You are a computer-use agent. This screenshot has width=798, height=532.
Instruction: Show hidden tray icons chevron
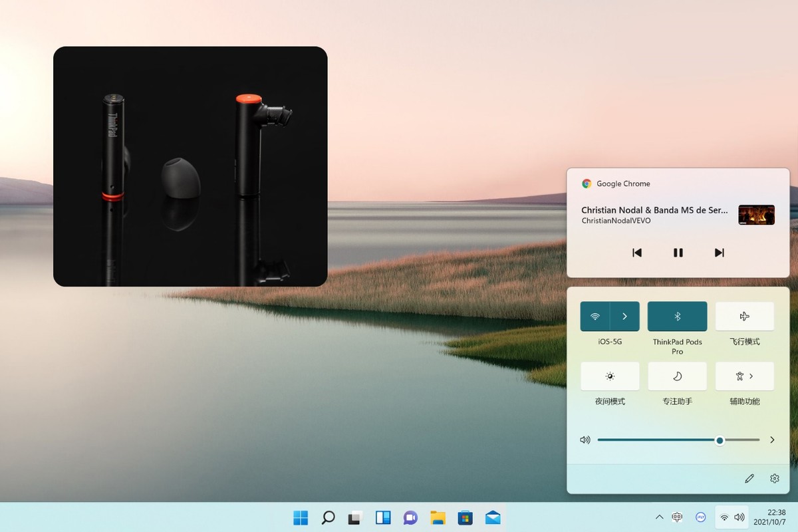659,517
